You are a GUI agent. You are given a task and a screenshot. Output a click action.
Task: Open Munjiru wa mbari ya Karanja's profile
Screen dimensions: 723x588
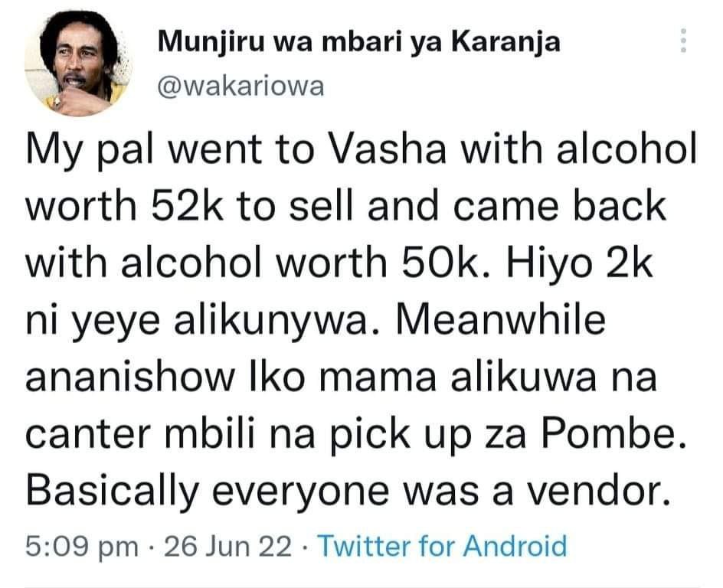click(x=358, y=44)
